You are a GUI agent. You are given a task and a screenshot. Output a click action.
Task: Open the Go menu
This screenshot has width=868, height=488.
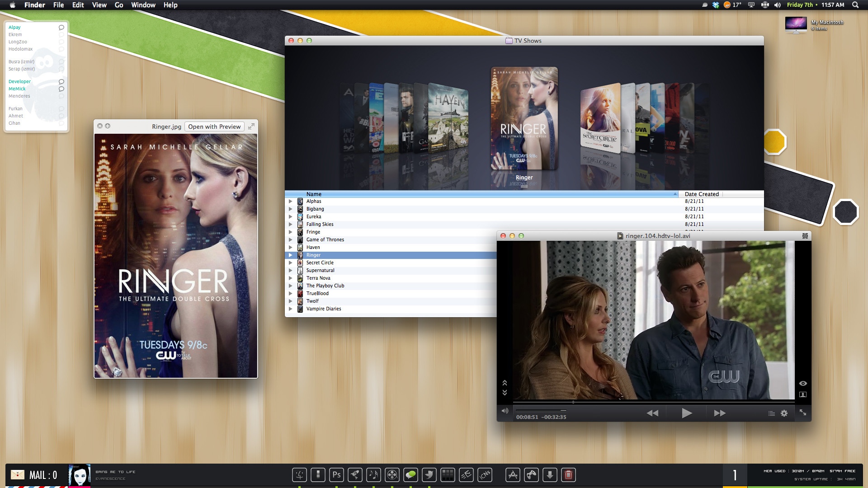[119, 5]
